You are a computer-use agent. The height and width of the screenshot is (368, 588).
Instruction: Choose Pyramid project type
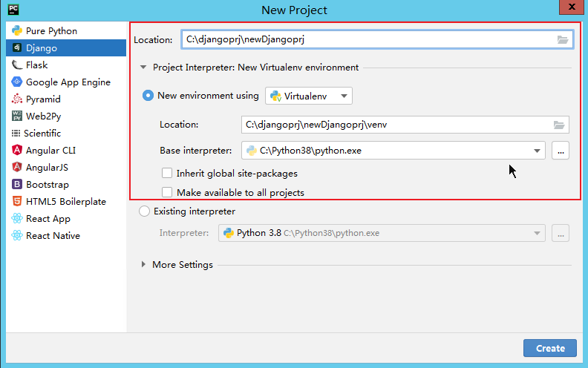[66, 99]
